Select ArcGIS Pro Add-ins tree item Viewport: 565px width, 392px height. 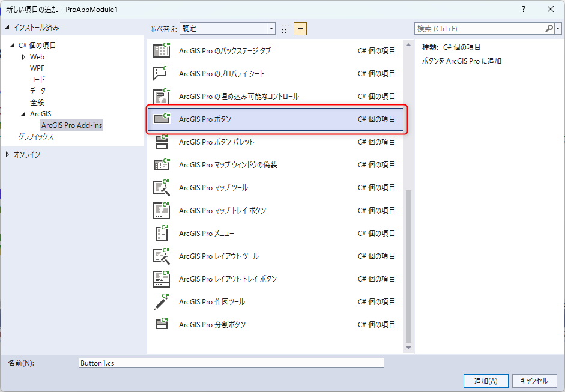pos(71,125)
